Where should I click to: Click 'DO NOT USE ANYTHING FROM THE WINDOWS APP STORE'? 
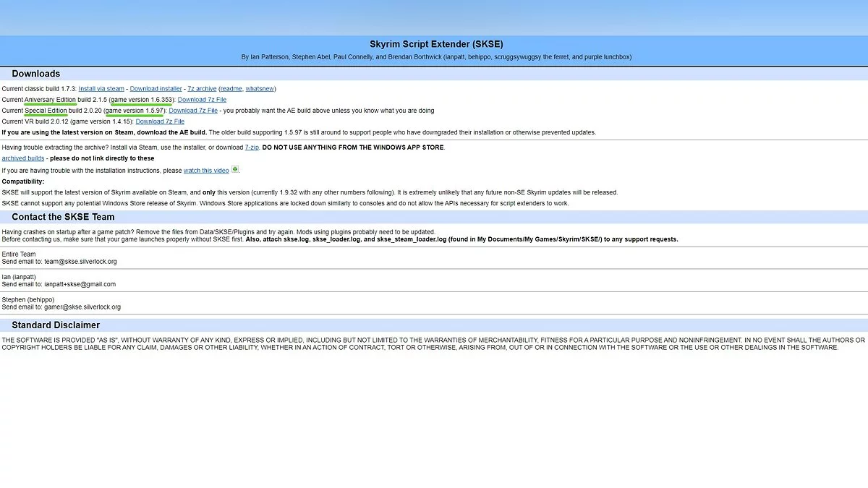tap(353, 147)
